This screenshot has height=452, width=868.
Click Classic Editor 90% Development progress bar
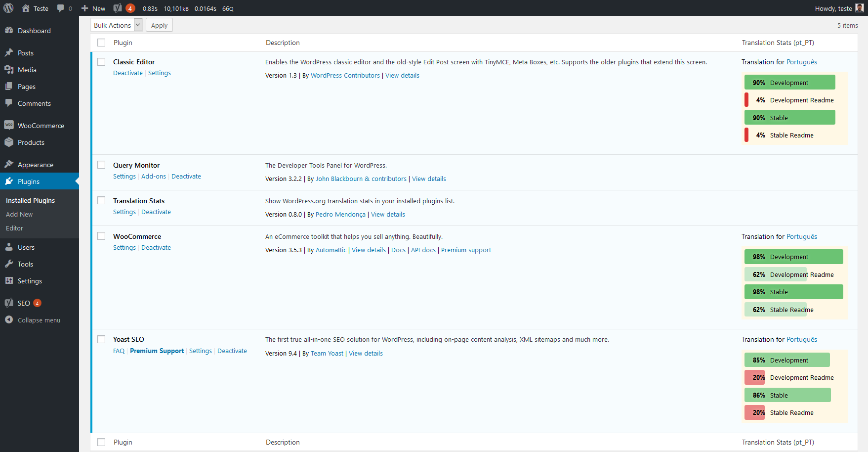pyautogui.click(x=789, y=82)
